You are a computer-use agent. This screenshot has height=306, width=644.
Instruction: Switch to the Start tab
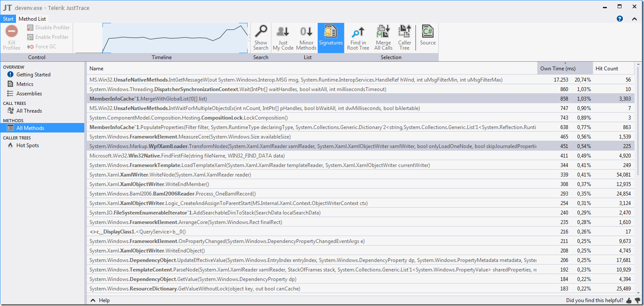click(8, 19)
